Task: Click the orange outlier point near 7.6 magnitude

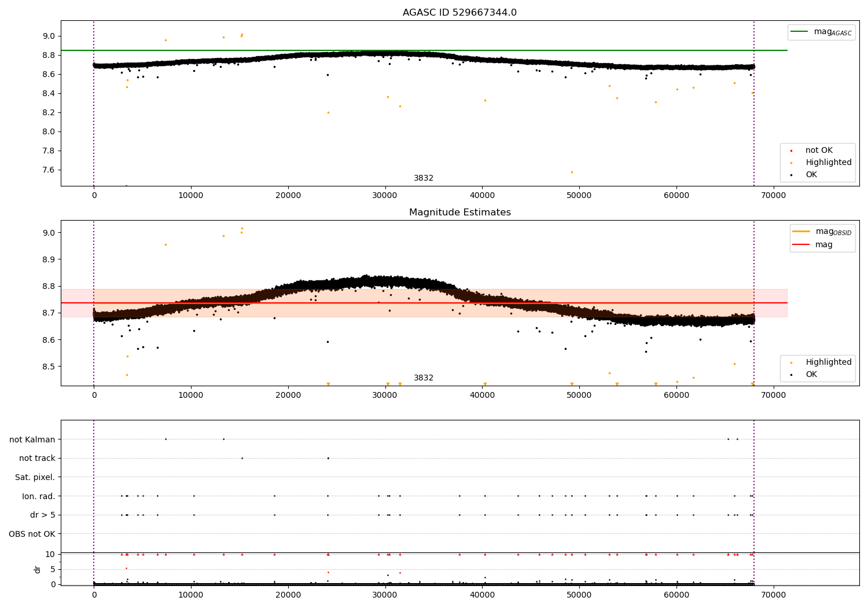Action: (572, 172)
